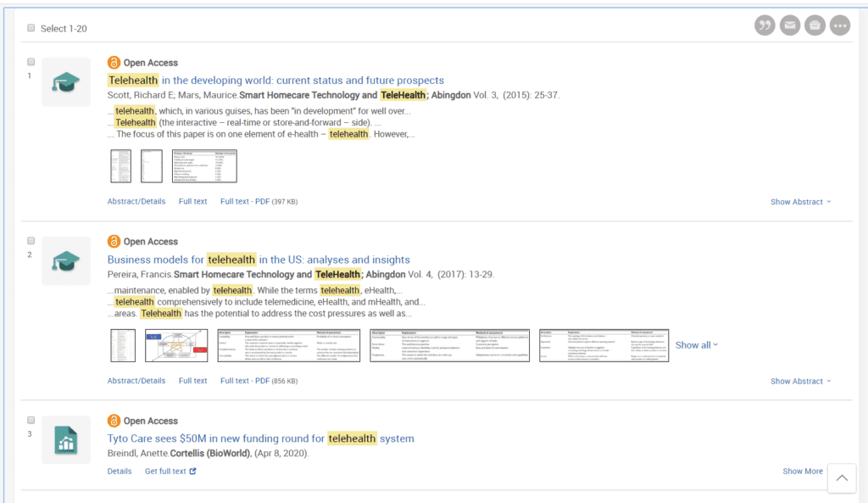Open Tyto Care sees $50M funding article
The width and height of the screenshot is (868, 503).
point(261,439)
